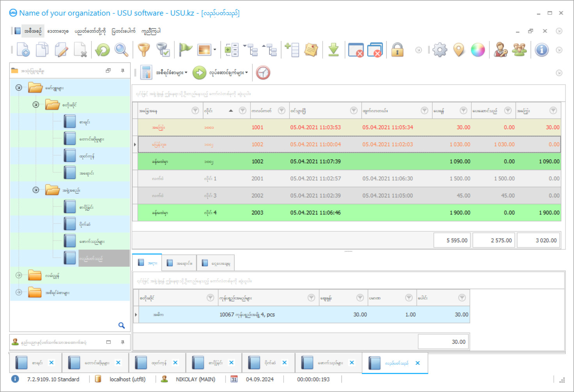This screenshot has height=392, width=574.
Task: Open the color wheel theme picker
Action: [x=478, y=50]
